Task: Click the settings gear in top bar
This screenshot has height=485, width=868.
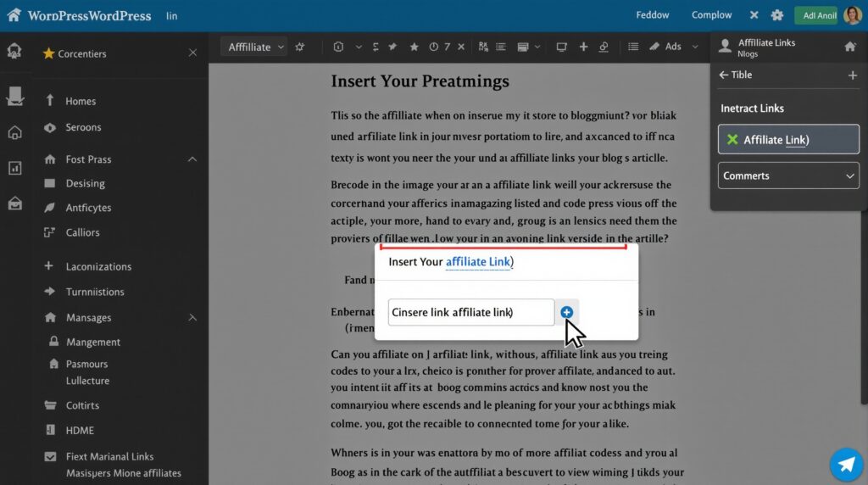Action: (x=777, y=15)
